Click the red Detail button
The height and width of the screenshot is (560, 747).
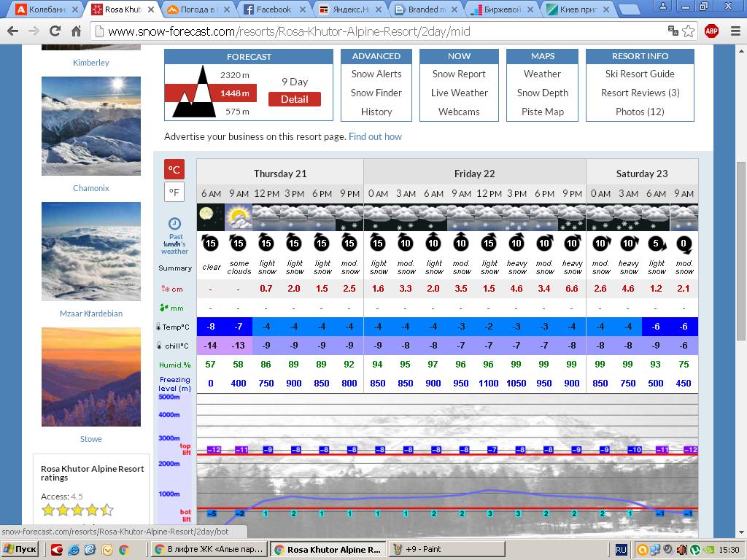coord(295,99)
